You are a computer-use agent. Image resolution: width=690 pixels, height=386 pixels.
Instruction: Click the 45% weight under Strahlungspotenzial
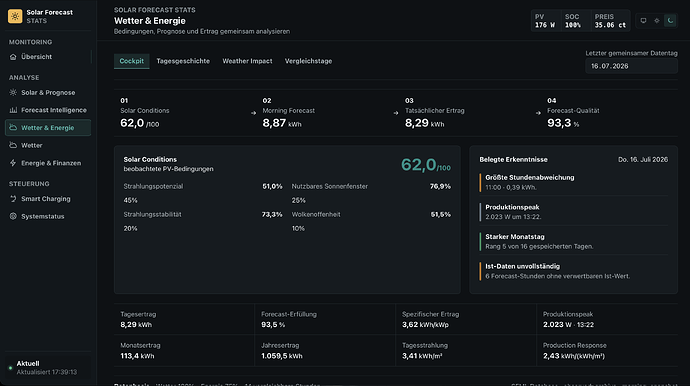point(130,200)
